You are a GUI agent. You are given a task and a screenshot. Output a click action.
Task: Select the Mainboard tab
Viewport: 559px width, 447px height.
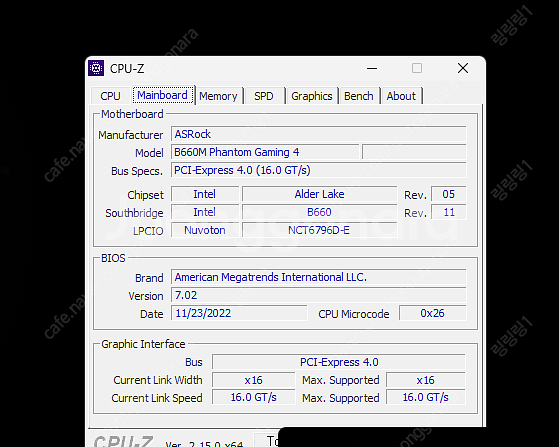click(163, 95)
